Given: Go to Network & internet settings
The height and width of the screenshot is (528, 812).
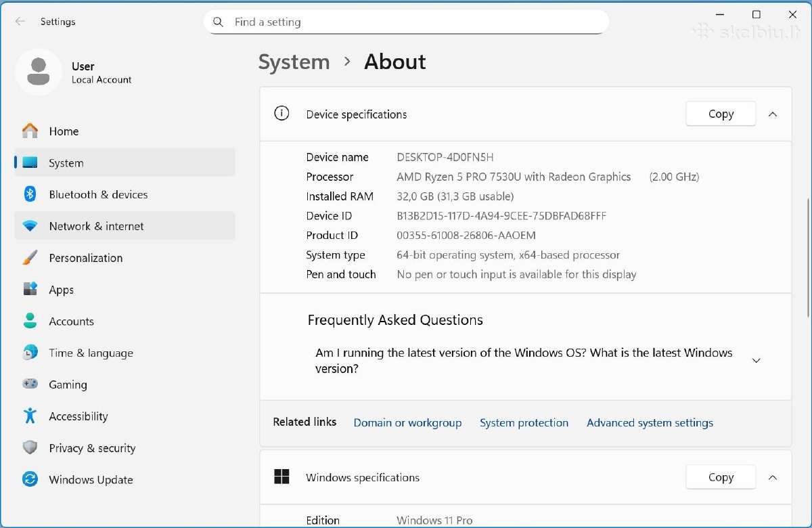Looking at the screenshot, I should coord(125,226).
